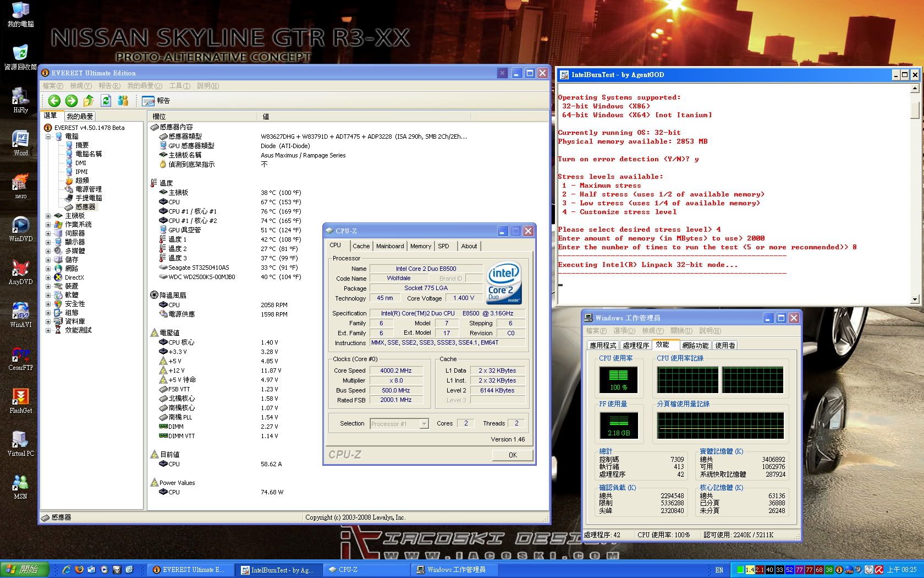Screen dimensions: 924x578
Task: Select 電源管理 in the EVEREST tree
Action: coord(89,189)
